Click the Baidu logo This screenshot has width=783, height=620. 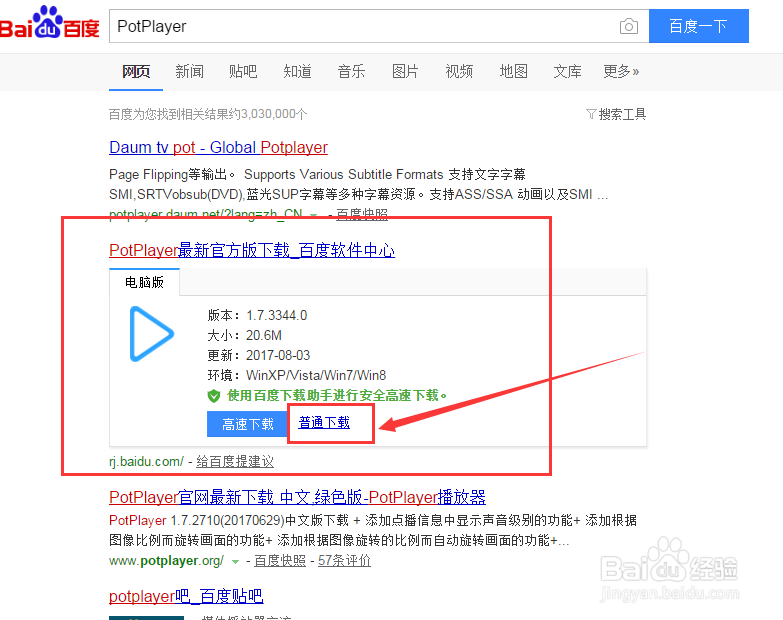(49, 23)
